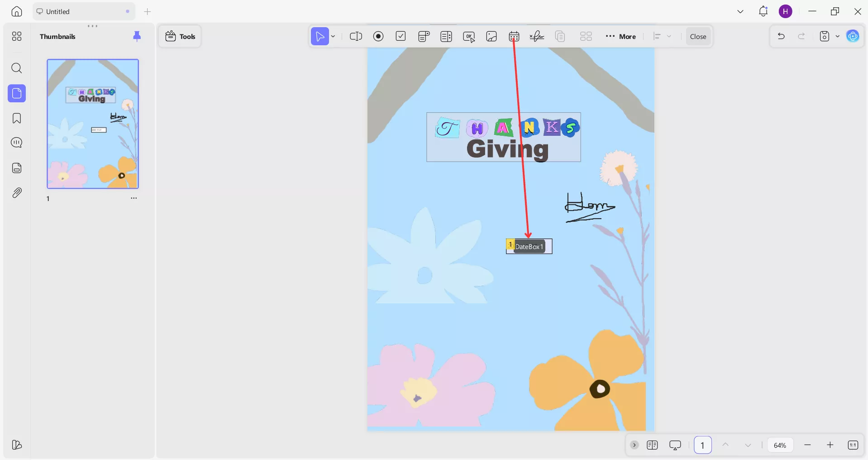
Task: Pin the Thumbnails panel
Action: pos(137,36)
